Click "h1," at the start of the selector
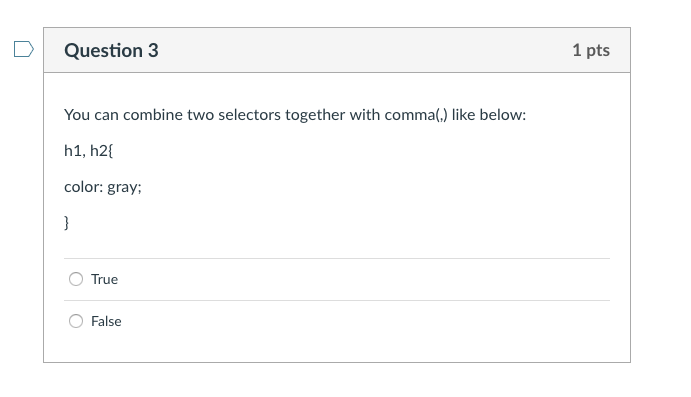 75,151
